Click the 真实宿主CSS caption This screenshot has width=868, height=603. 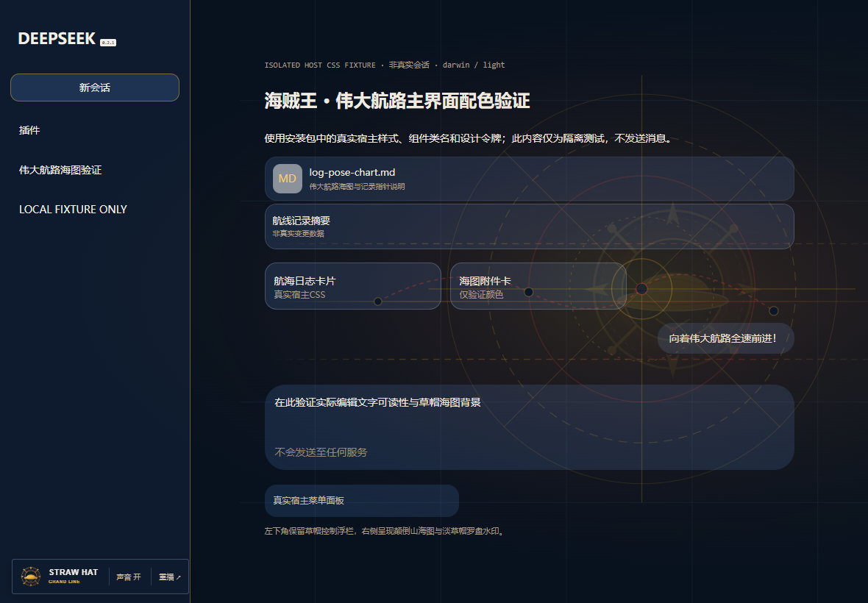click(x=299, y=295)
